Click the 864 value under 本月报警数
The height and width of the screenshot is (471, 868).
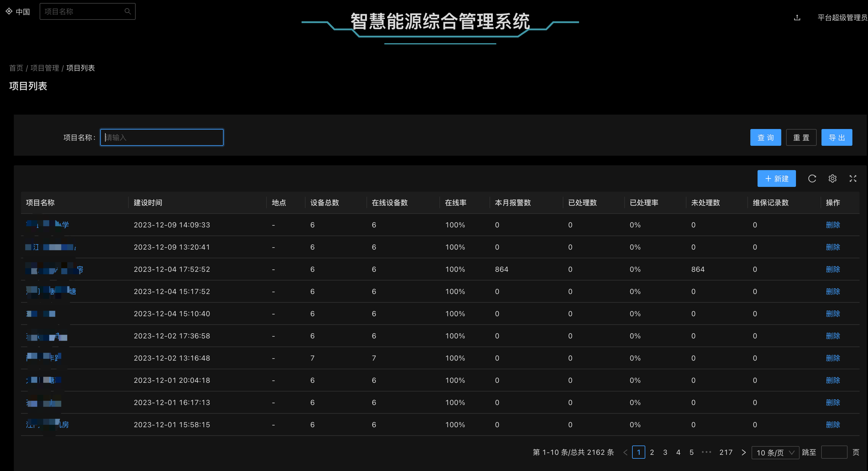click(x=502, y=269)
